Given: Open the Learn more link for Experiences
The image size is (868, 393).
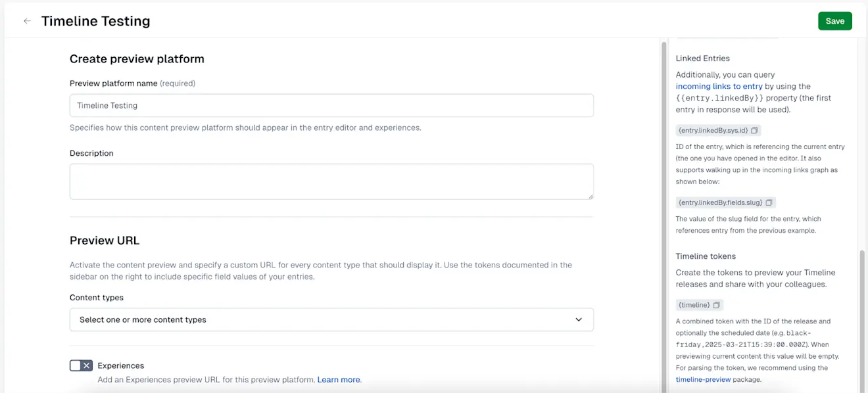Looking at the screenshot, I should [339, 379].
